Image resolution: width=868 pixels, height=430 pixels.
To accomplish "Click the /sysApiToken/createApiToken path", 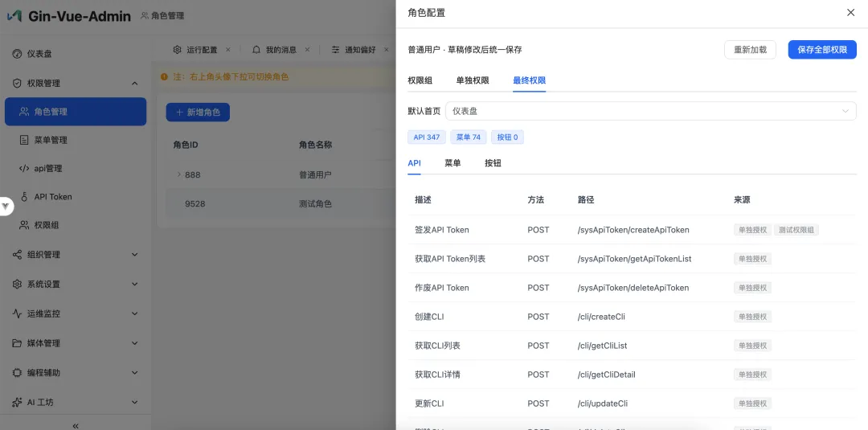I will point(633,230).
